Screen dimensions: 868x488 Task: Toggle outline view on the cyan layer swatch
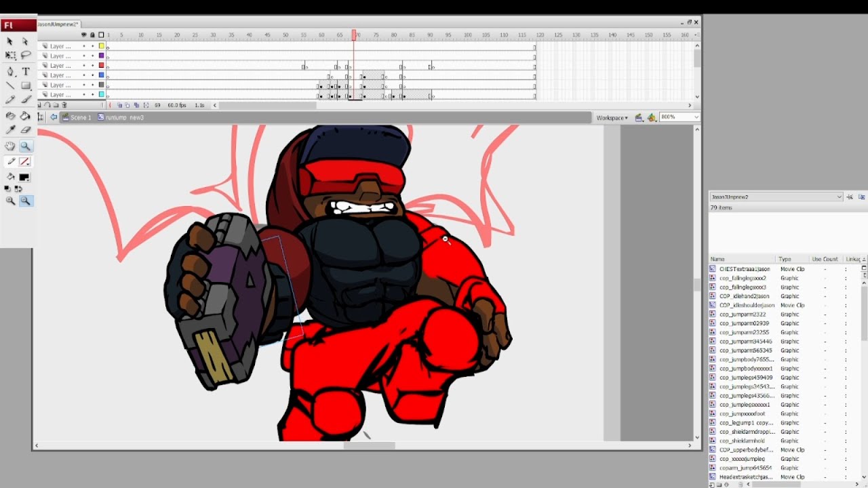(x=101, y=95)
